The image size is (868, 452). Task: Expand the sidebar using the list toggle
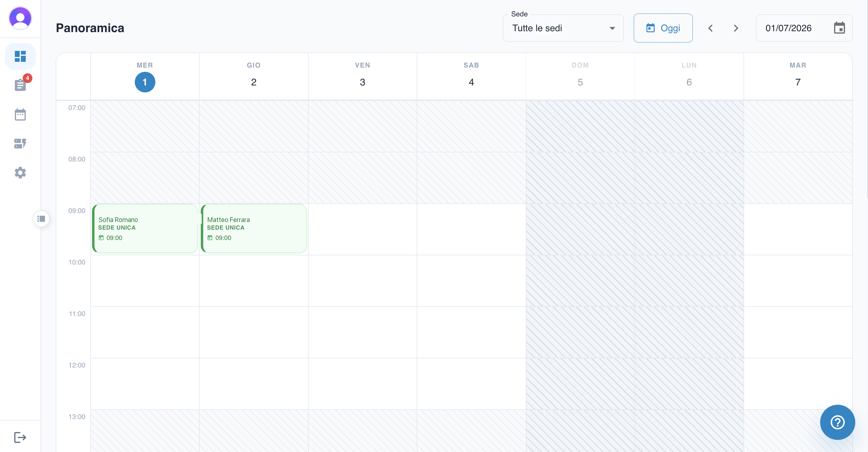[41, 219]
